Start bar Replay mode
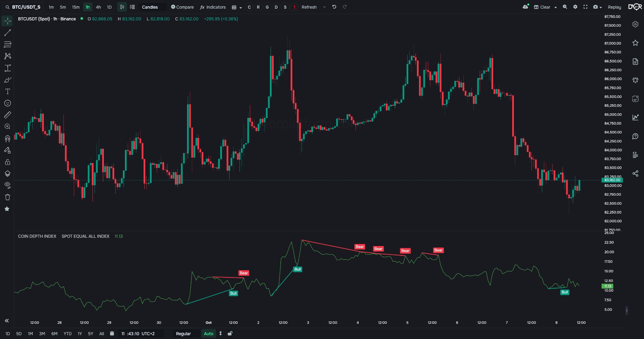 point(614,7)
